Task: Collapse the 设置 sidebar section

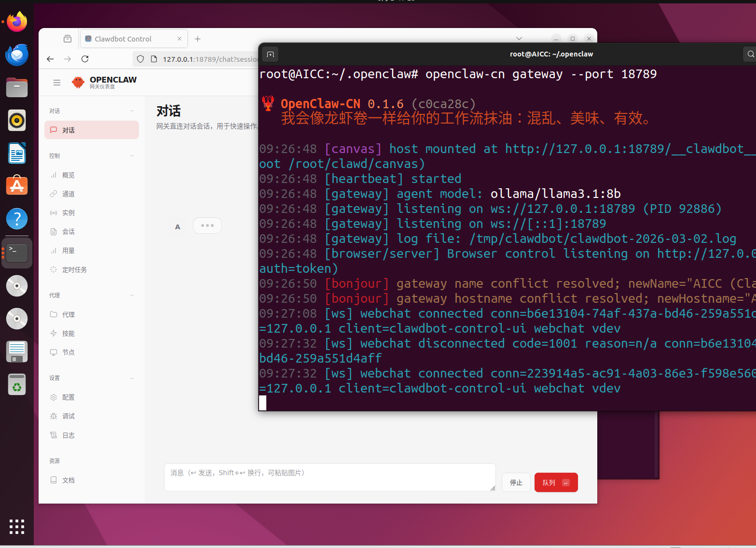Action: 132,378
